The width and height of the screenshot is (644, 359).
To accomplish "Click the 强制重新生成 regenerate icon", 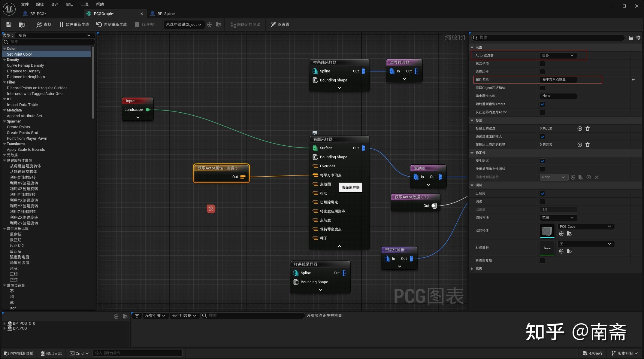I will tap(99, 25).
